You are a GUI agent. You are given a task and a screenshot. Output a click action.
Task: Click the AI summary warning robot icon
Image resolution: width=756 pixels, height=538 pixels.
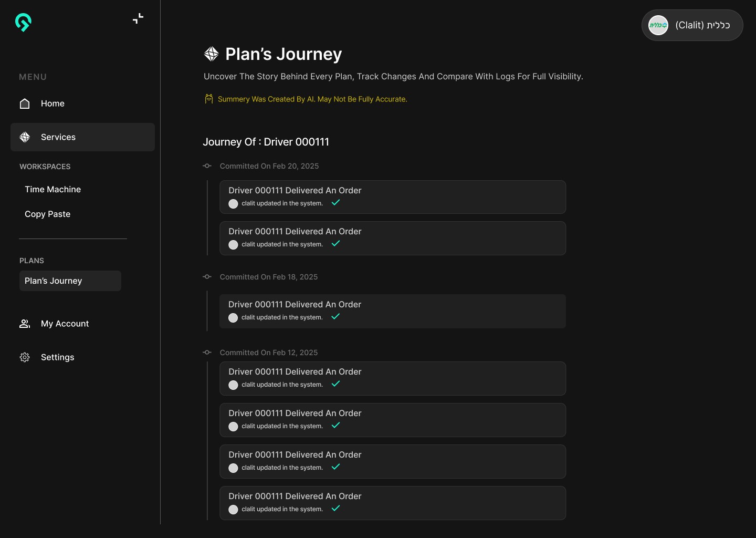209,99
